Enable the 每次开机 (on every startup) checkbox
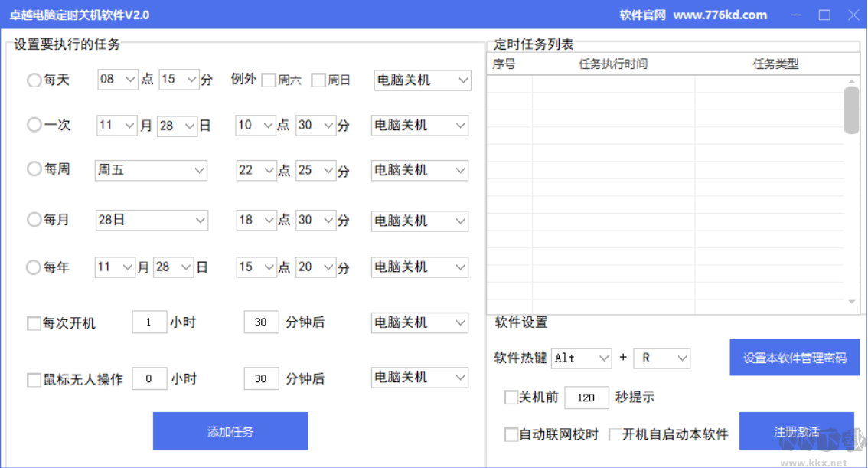Viewport: 868px width, 468px height. click(x=32, y=323)
